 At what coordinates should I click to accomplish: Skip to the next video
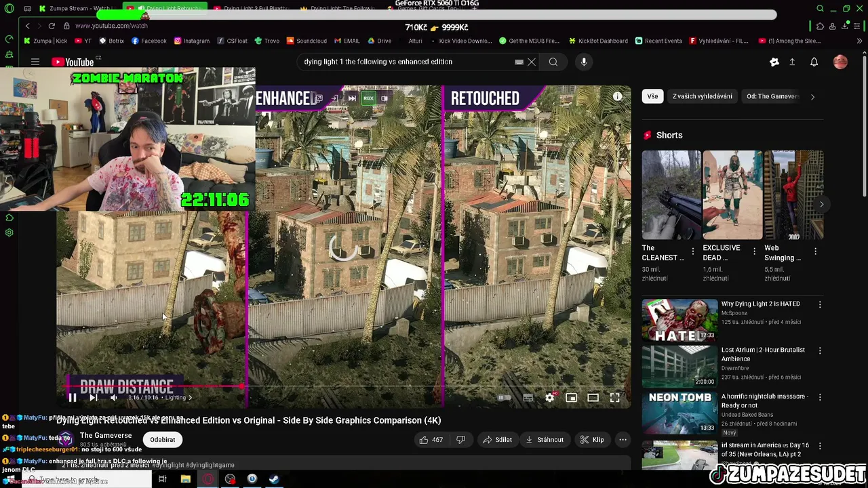coord(94,398)
